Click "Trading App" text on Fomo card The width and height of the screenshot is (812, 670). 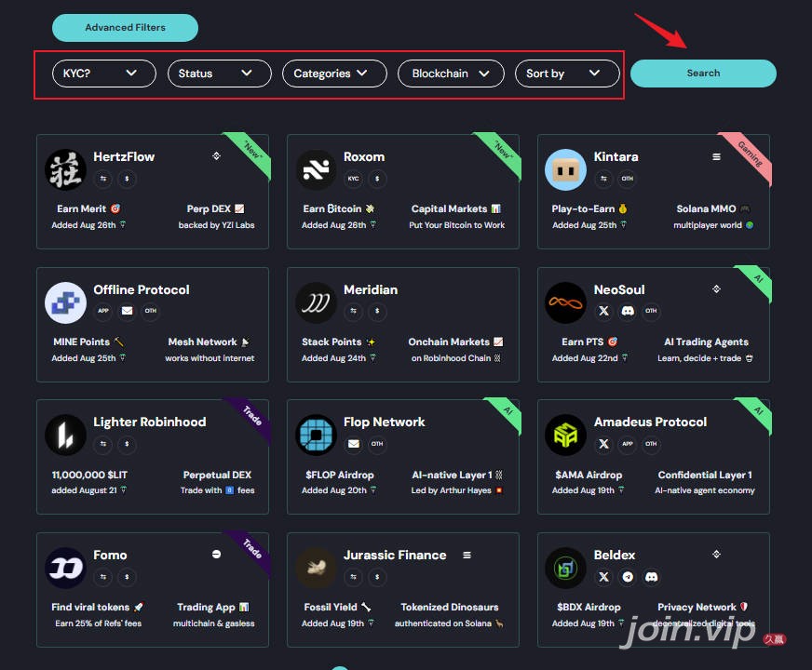206,607
